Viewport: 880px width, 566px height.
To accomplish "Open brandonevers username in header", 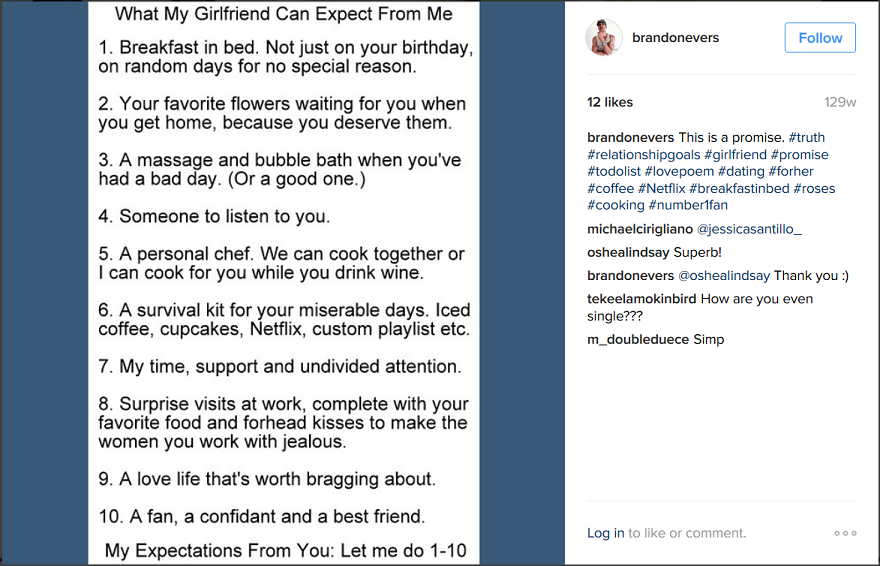I will pyautogui.click(x=675, y=38).
